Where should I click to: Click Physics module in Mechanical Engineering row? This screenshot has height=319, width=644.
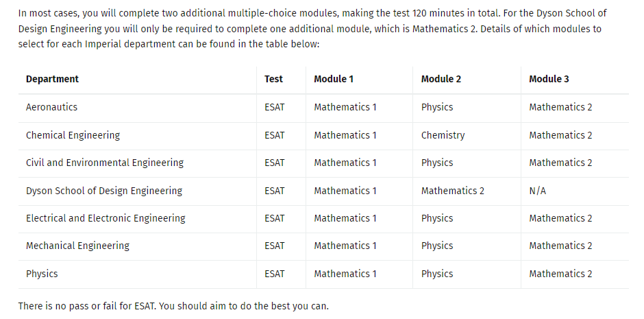coord(437,246)
